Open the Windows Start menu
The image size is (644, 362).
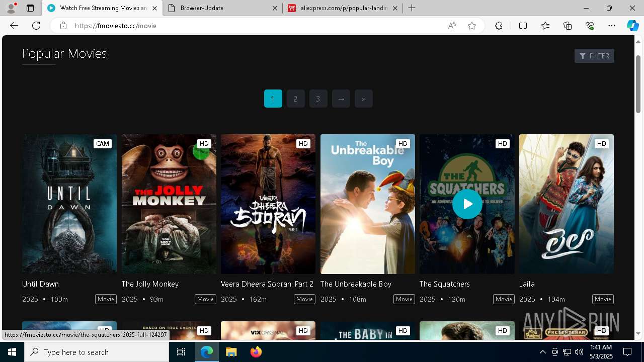click(12, 352)
